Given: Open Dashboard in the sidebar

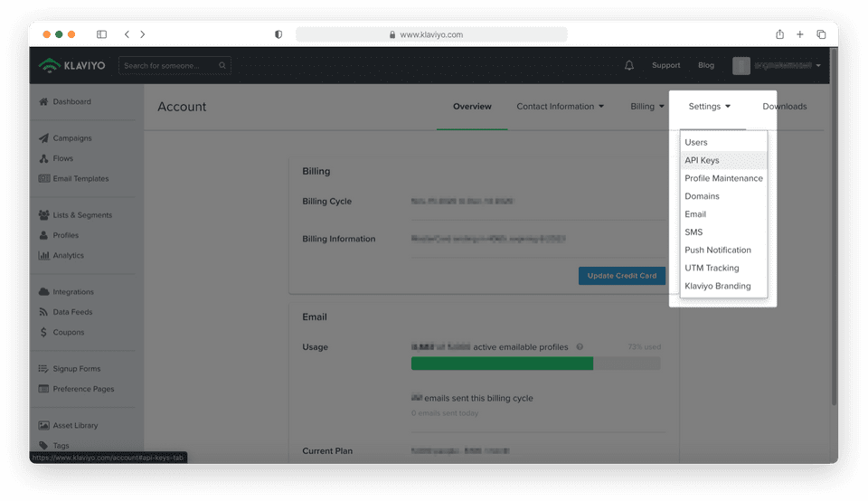Looking at the screenshot, I should click(72, 102).
